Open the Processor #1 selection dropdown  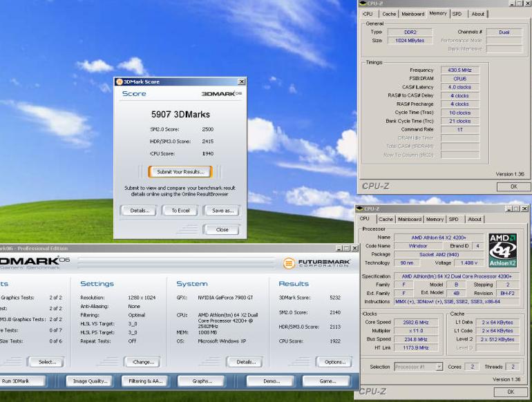click(439, 367)
